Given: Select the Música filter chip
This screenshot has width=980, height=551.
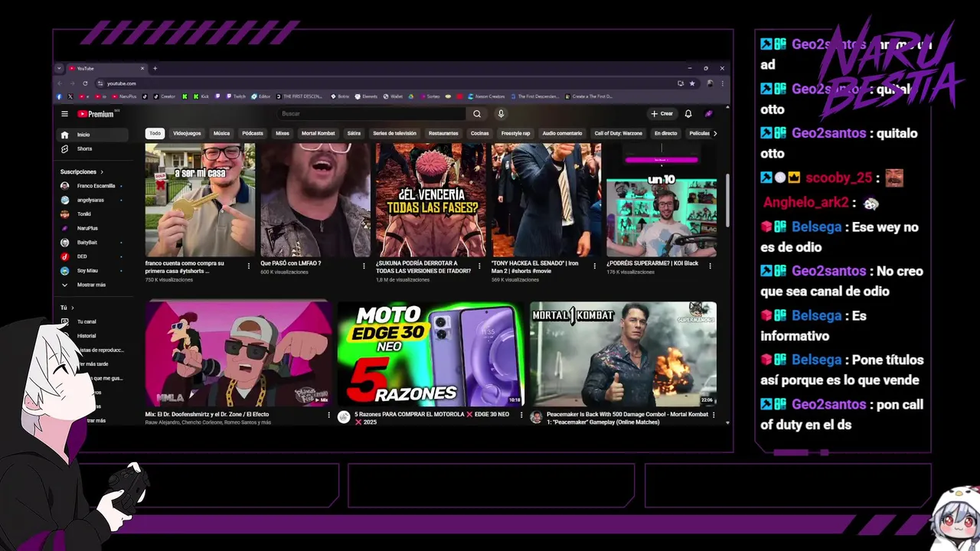Looking at the screenshot, I should point(221,133).
